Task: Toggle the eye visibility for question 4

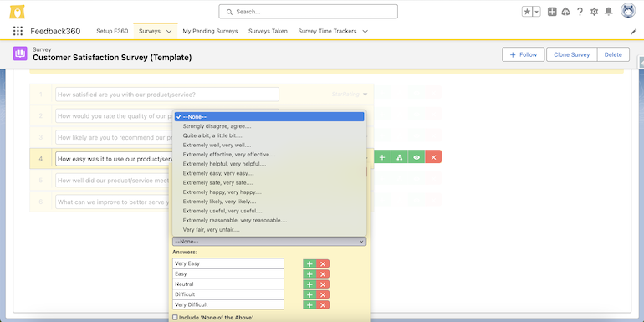Action: coord(417,157)
